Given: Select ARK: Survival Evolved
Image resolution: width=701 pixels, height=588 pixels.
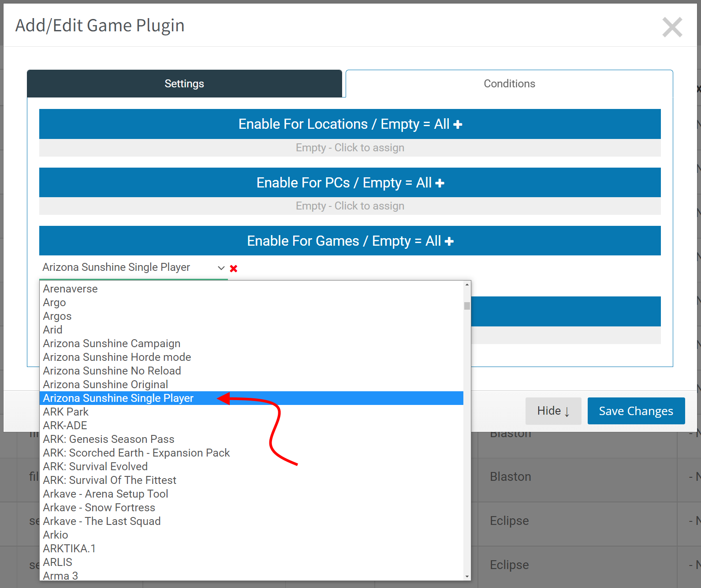Looking at the screenshot, I should click(251, 467).
